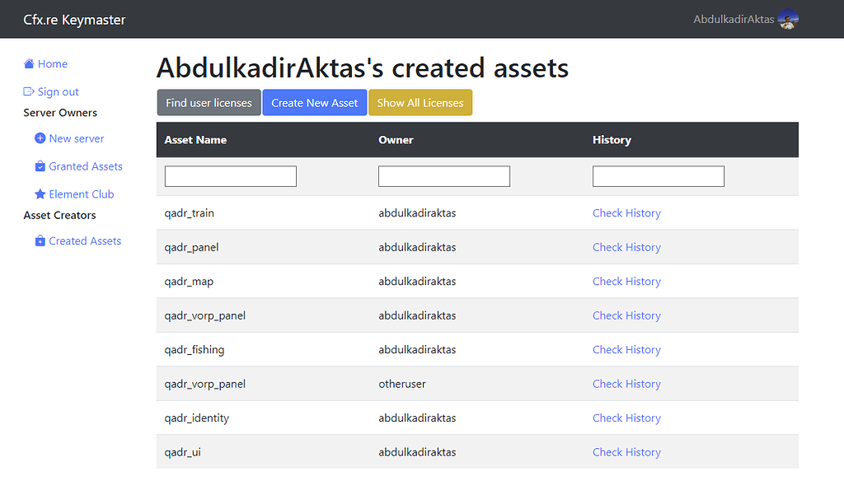The width and height of the screenshot is (844, 504).
Task: Click the Element Club star icon
Action: (40, 194)
